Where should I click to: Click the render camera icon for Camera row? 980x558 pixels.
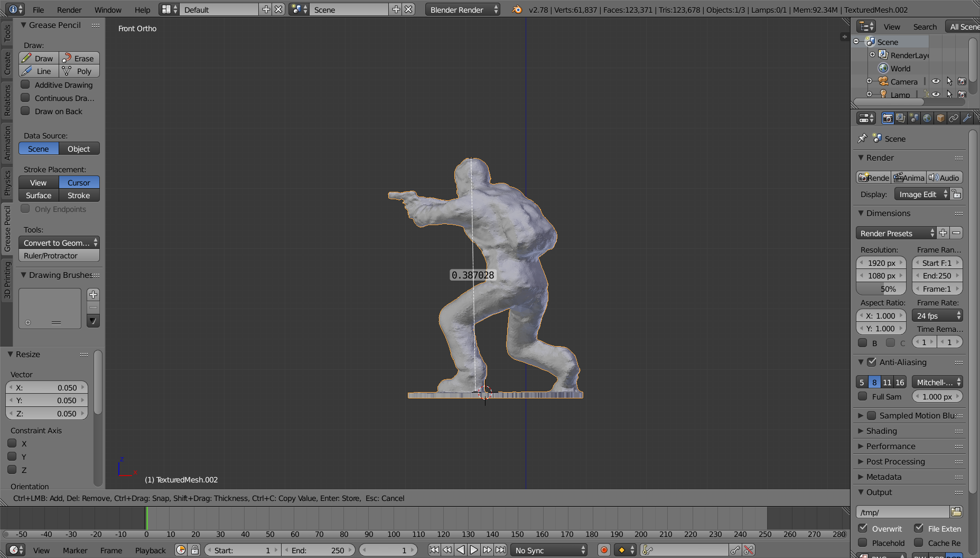pyautogui.click(x=962, y=81)
